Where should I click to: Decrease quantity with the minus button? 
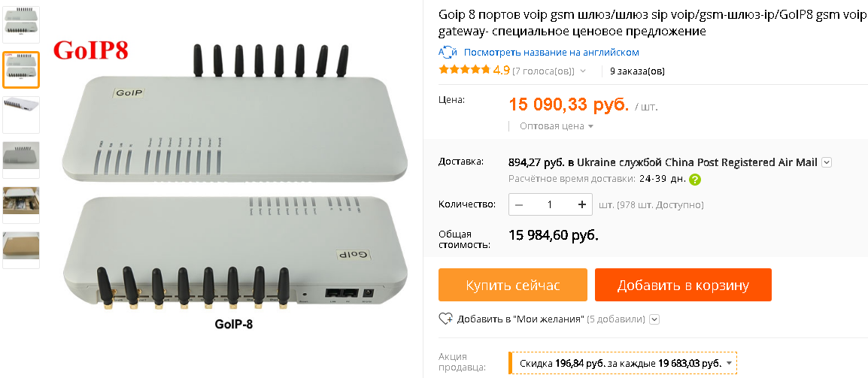(519, 204)
